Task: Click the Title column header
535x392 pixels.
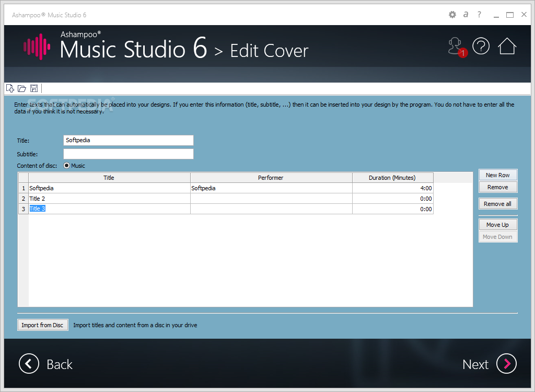Action: 109,178
